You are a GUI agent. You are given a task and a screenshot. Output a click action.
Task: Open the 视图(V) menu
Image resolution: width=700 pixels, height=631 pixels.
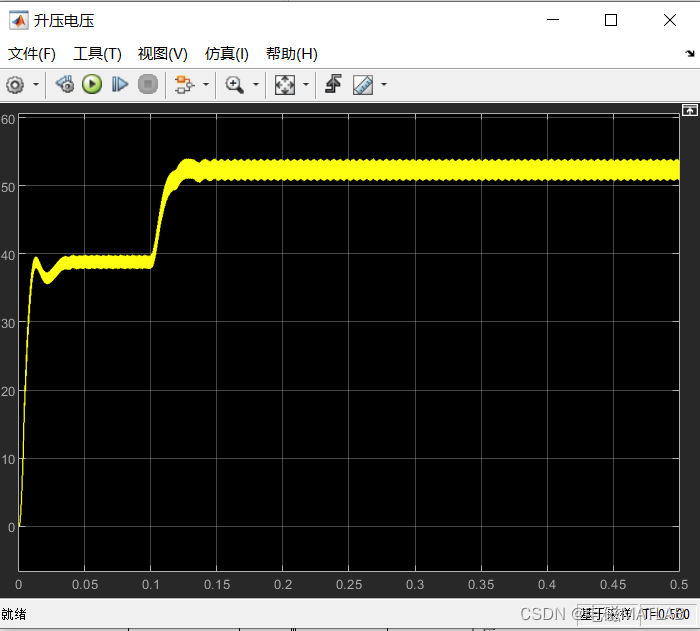tap(162, 54)
